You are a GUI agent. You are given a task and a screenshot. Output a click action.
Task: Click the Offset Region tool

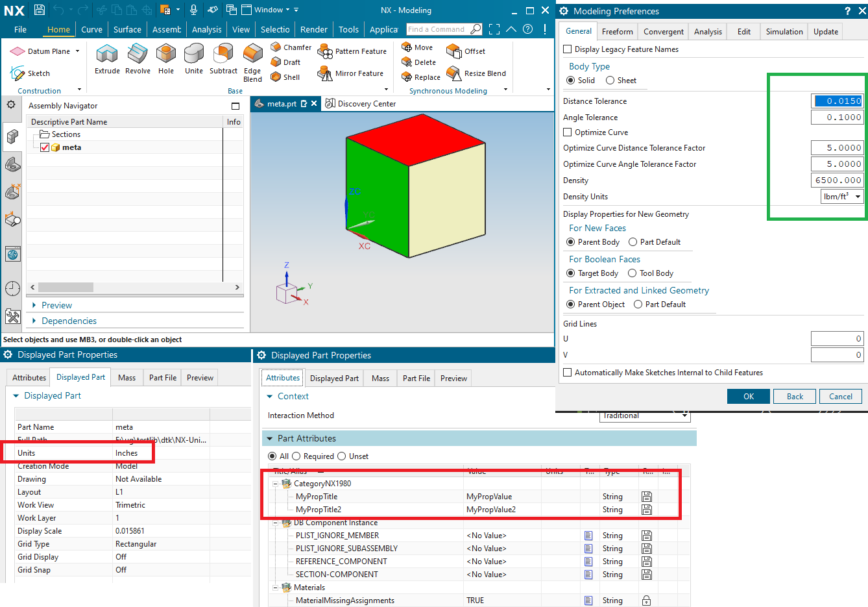pyautogui.click(x=466, y=51)
